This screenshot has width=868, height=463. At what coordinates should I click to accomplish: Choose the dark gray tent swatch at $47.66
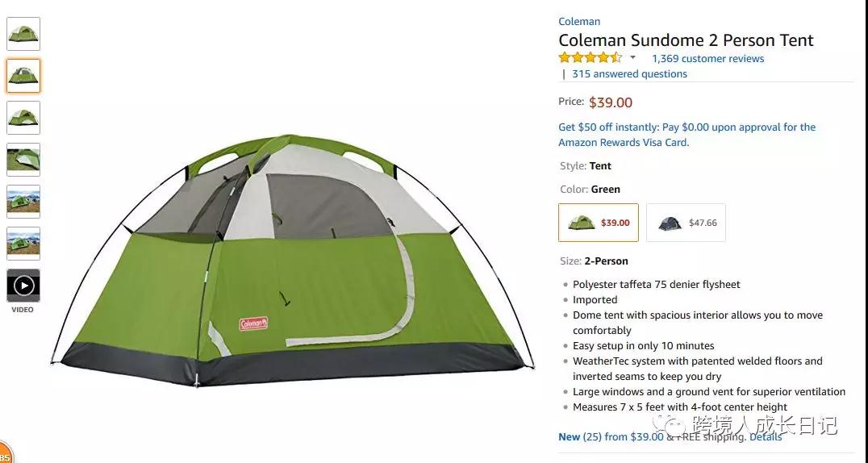686,223
